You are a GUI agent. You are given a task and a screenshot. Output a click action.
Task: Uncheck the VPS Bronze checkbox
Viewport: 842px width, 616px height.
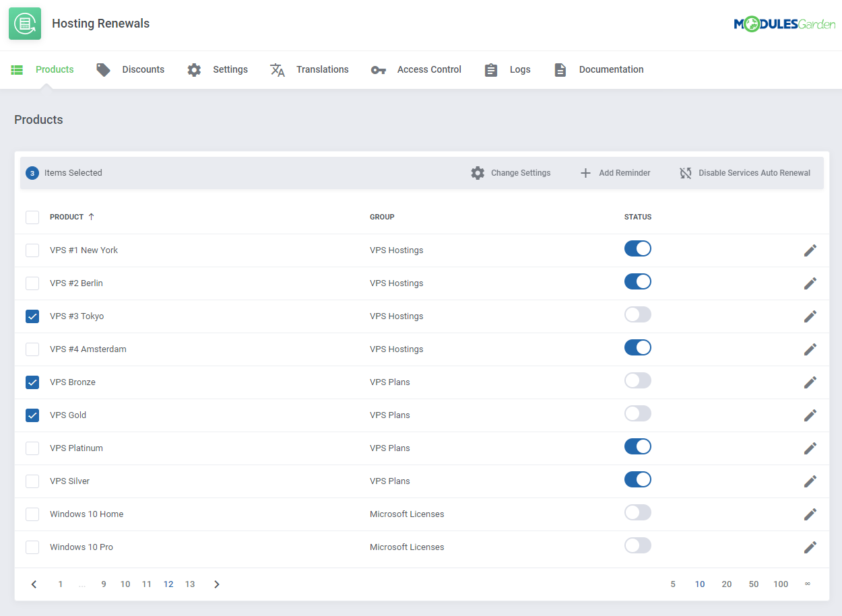(32, 382)
